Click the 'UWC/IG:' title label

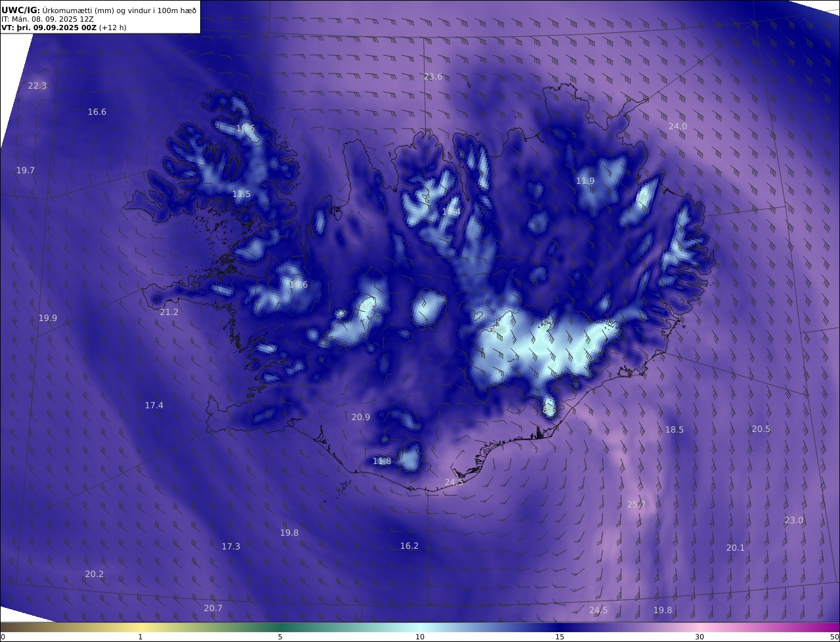pos(20,10)
